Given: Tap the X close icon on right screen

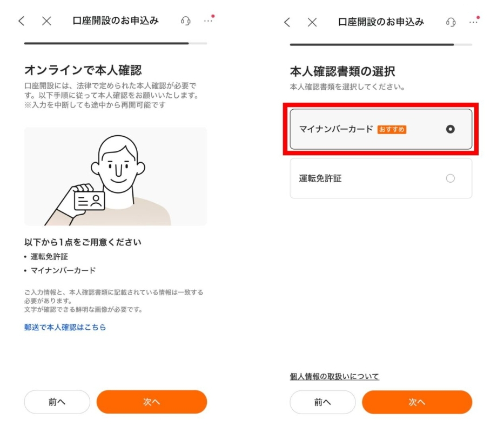Looking at the screenshot, I should [312, 22].
